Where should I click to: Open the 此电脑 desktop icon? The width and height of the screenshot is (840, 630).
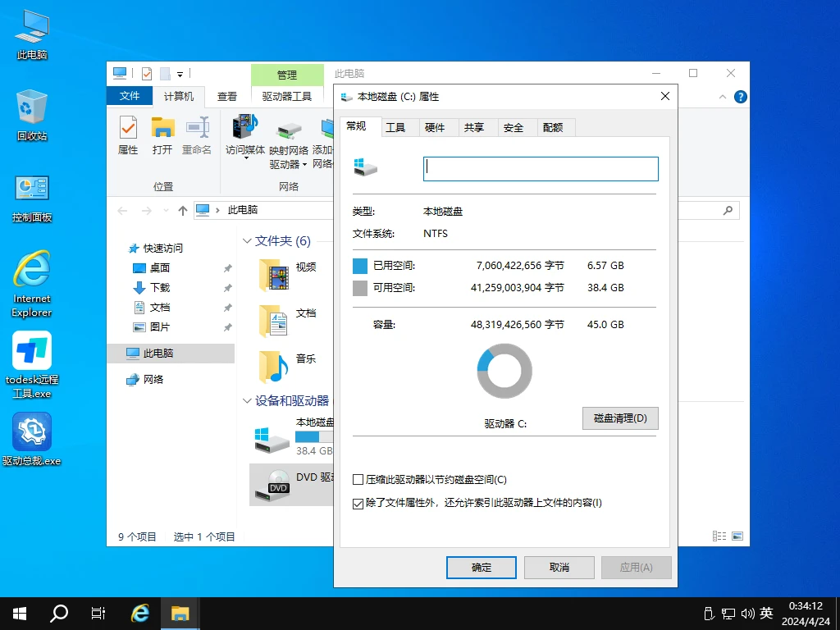(32, 34)
